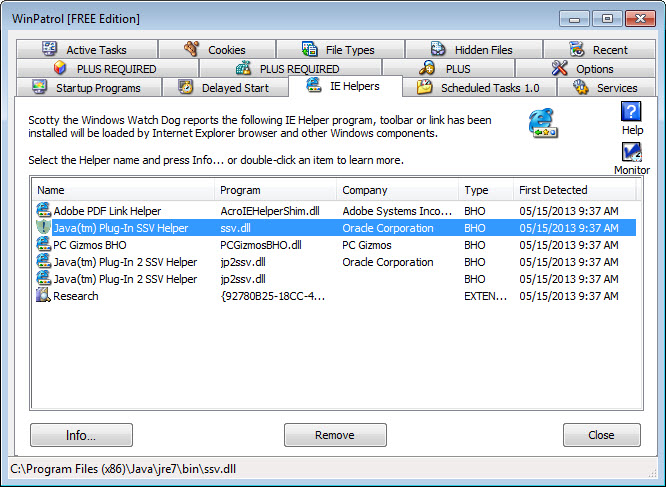Click the Monitor checkmark icon
Image resolution: width=666 pixels, height=487 pixels.
(632, 152)
